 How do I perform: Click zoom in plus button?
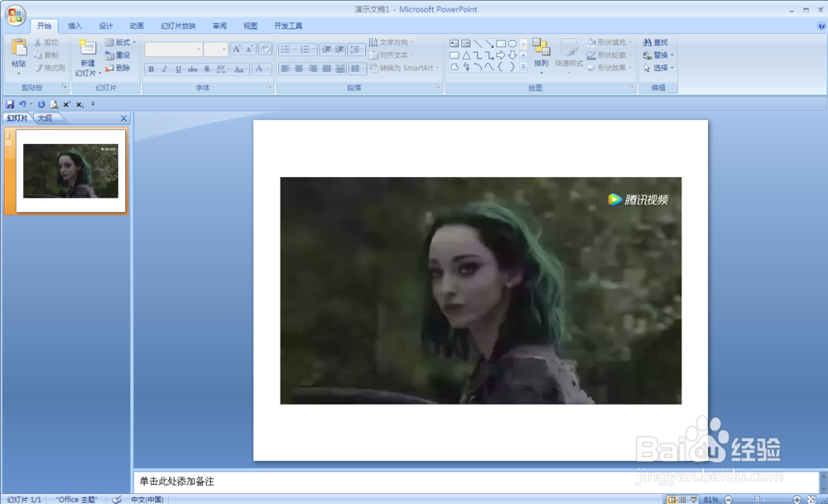tap(797, 499)
